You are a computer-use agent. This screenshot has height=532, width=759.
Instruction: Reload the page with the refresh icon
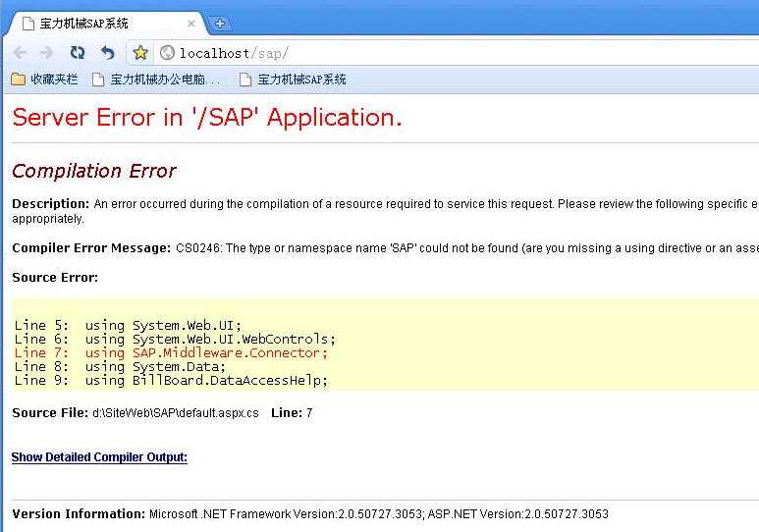click(x=78, y=52)
